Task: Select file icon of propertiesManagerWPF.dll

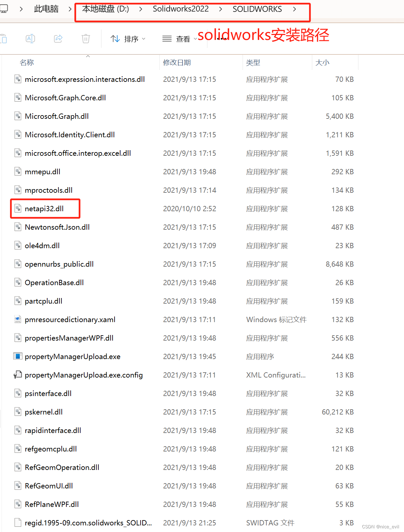Action: [x=18, y=338]
